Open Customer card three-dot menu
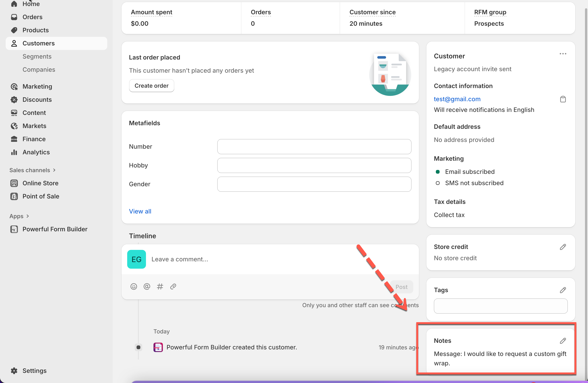The image size is (588, 383). [563, 54]
